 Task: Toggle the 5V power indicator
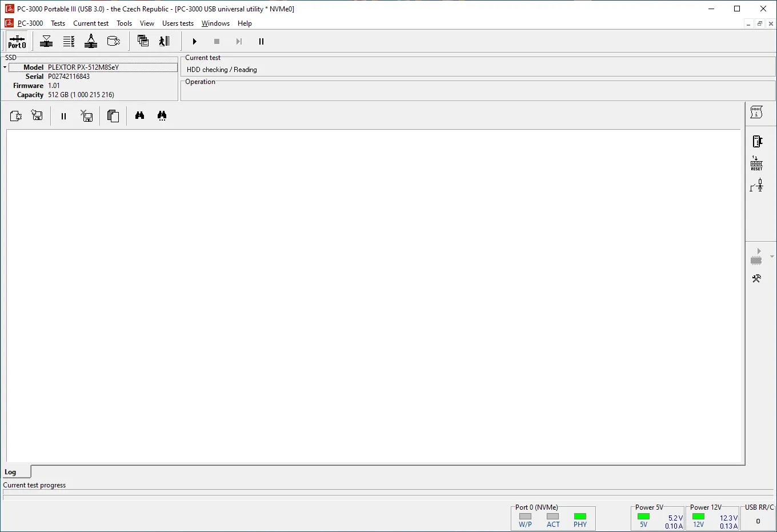coord(643,517)
